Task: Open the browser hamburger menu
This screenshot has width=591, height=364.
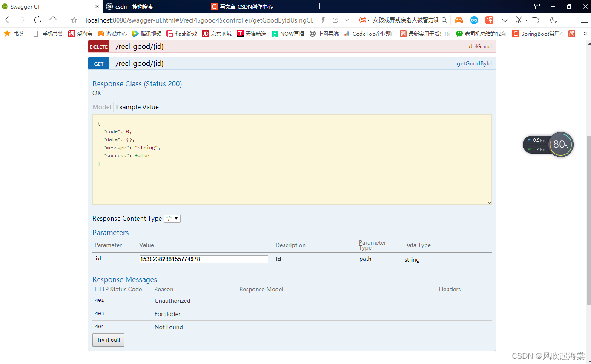Action: (584, 20)
